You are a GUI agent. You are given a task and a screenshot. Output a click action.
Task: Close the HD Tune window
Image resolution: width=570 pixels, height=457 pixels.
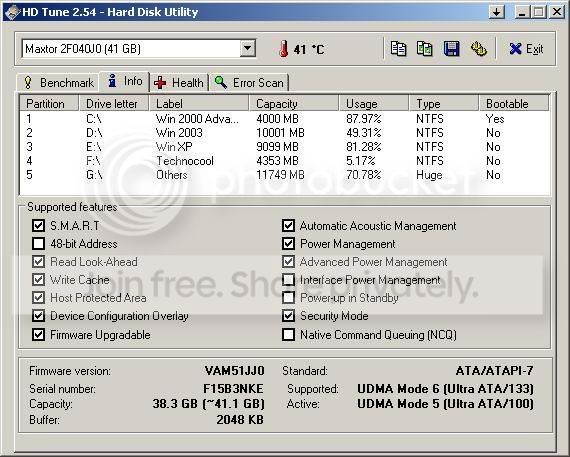557,12
